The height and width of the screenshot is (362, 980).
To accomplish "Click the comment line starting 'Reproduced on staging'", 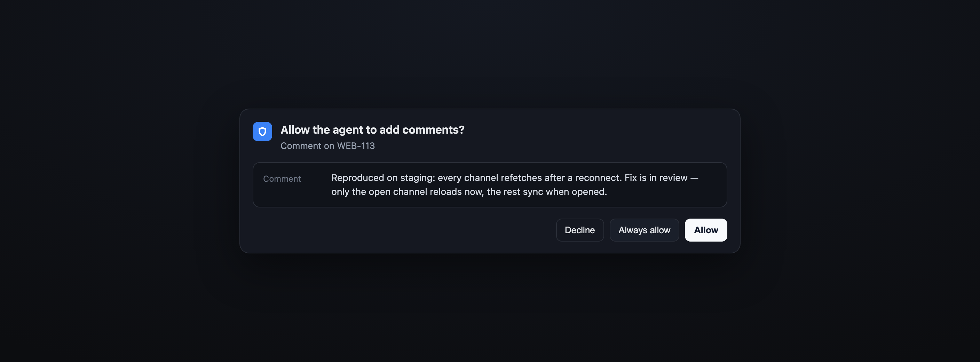I will click(x=514, y=178).
